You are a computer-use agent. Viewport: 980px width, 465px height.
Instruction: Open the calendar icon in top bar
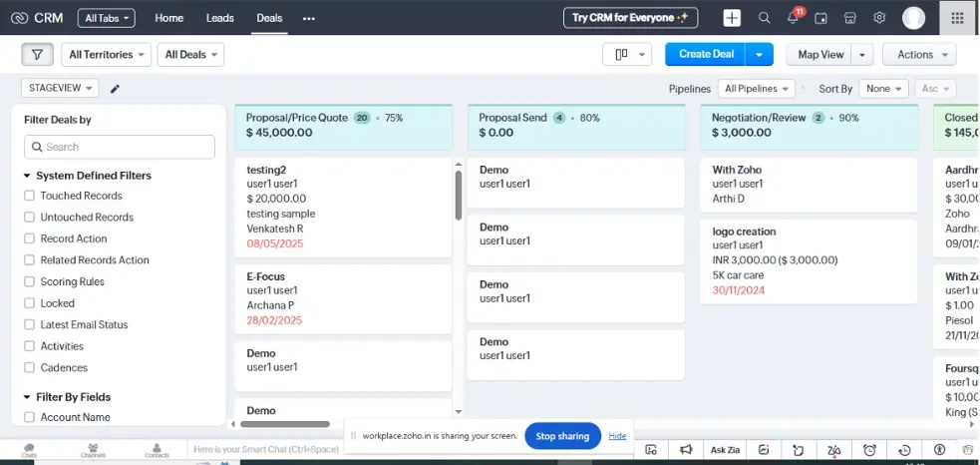click(x=821, y=18)
